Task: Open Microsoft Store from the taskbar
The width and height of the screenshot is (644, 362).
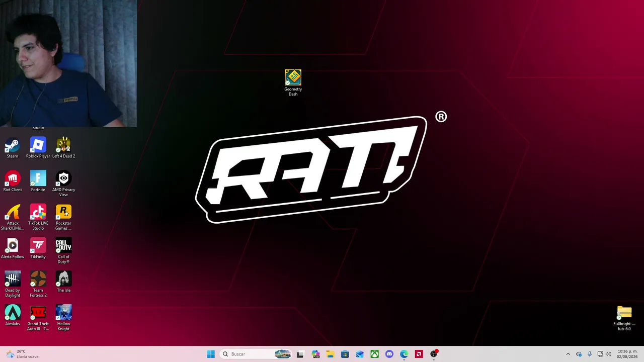Action: 345,354
